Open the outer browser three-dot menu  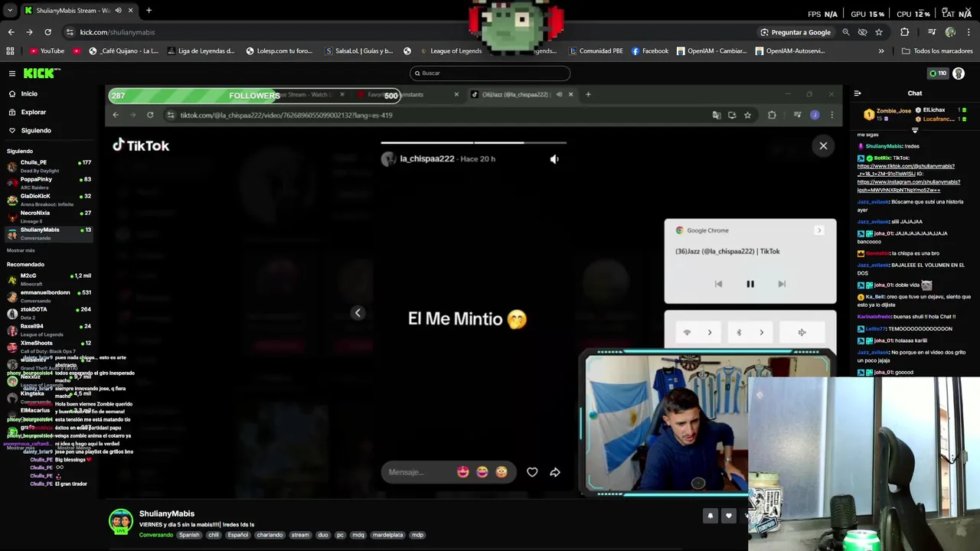point(969,32)
